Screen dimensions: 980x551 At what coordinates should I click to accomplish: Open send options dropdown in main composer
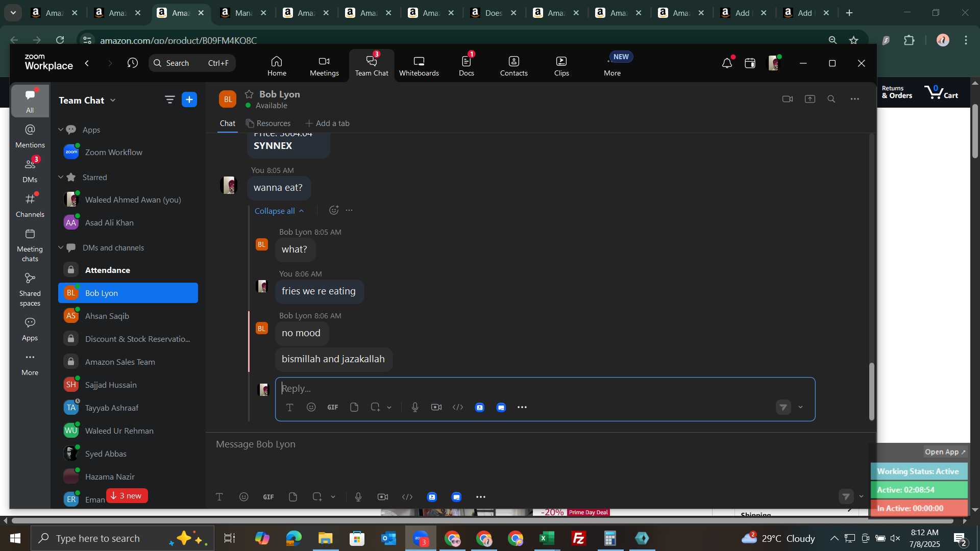tap(862, 496)
